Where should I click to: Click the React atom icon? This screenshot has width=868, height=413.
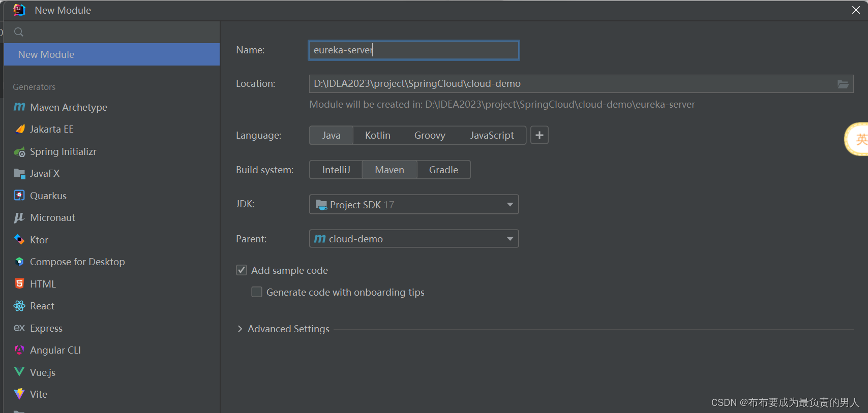point(19,306)
